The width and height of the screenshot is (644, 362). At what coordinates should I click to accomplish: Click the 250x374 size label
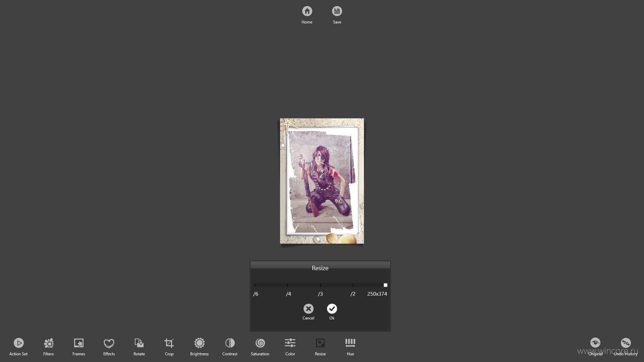(x=377, y=294)
